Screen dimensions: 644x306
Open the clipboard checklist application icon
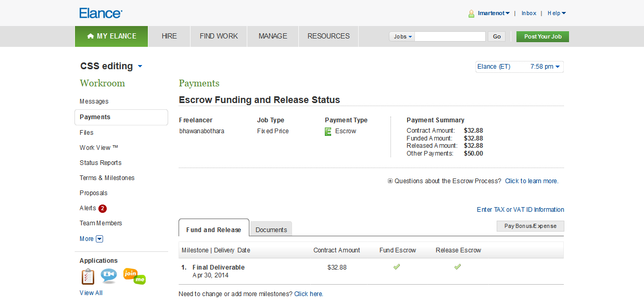tap(88, 276)
